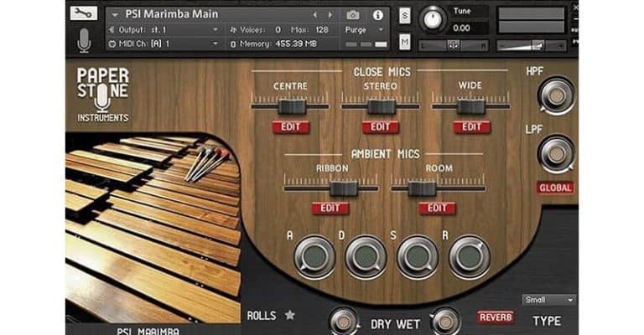
Task: Adjust the Decay (D) envelope knob
Action: [x=366, y=257]
